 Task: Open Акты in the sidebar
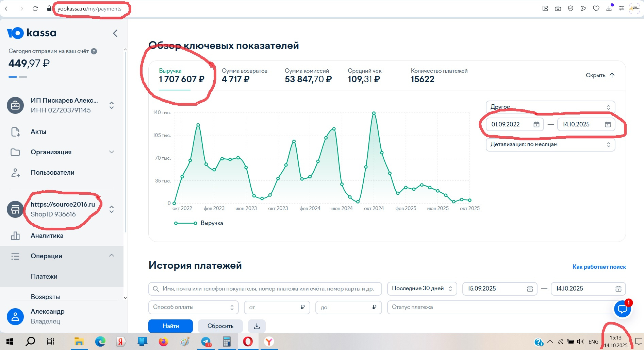pyautogui.click(x=38, y=132)
